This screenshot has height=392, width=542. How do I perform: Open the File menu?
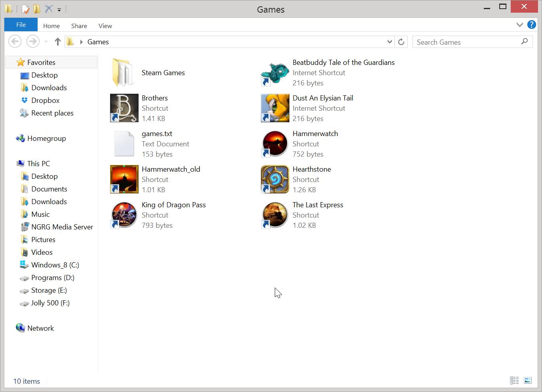[20, 25]
